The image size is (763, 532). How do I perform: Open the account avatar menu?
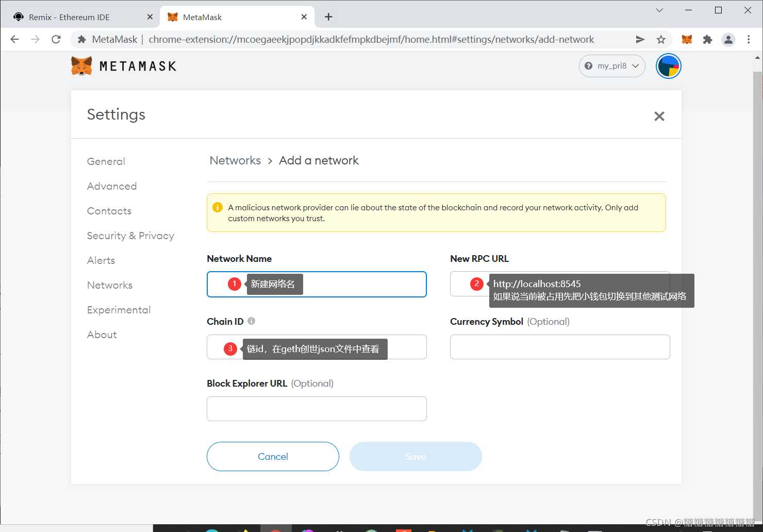669,66
